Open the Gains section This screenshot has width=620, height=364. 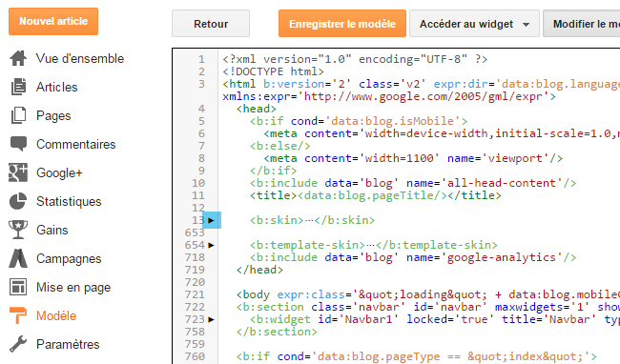point(52,230)
